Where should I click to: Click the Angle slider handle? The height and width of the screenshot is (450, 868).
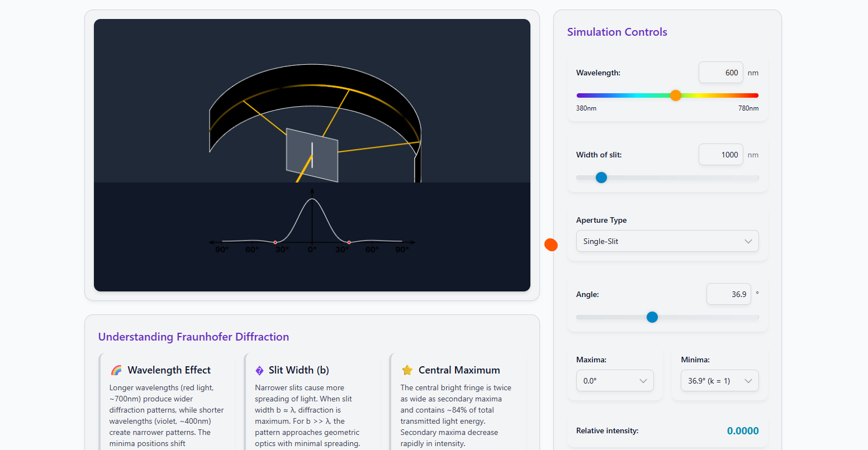tap(652, 317)
